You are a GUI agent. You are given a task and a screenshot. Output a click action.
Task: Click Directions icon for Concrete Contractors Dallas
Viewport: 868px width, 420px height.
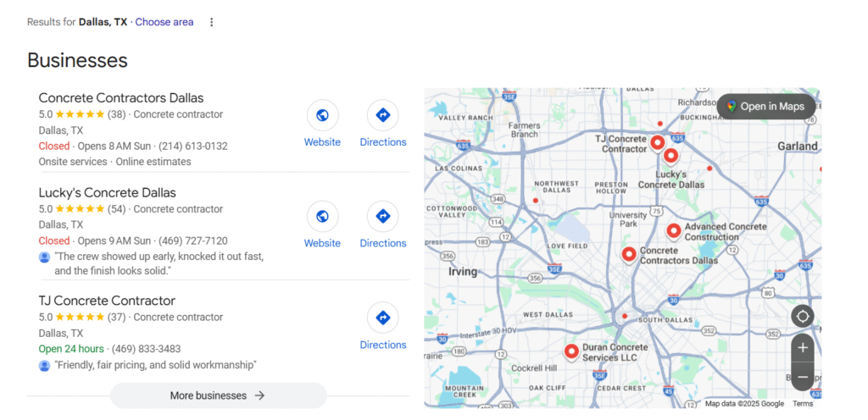(382, 115)
